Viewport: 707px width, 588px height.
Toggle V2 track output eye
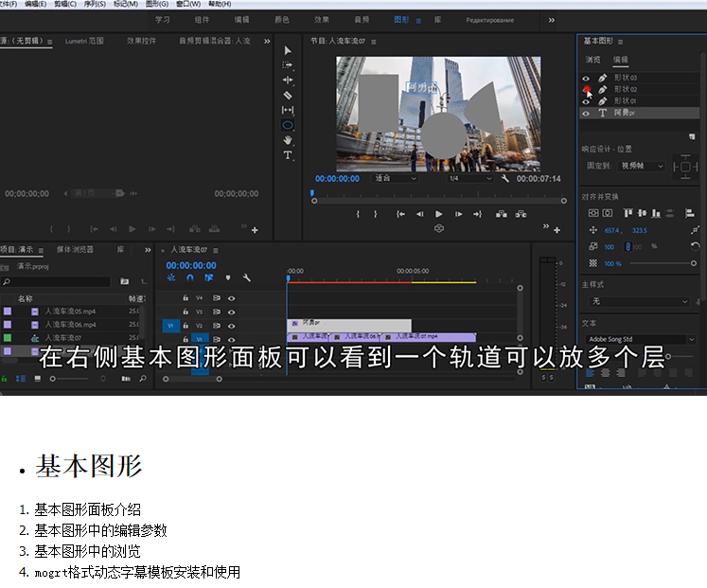[x=231, y=326]
